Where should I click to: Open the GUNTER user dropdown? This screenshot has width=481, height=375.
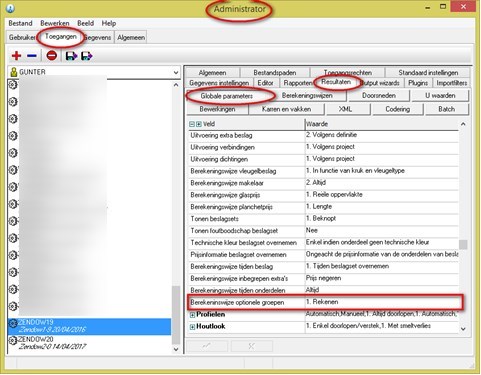point(176,72)
